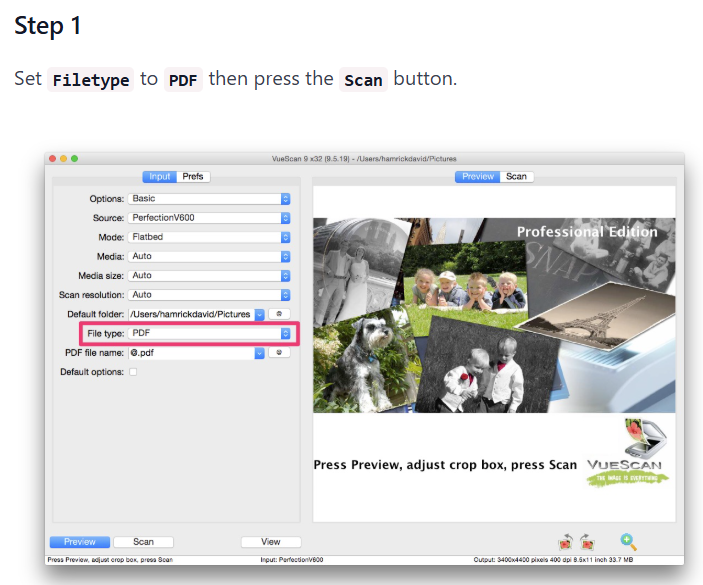Click the rotate left image icon
This screenshot has width=703, height=585.
(x=566, y=542)
